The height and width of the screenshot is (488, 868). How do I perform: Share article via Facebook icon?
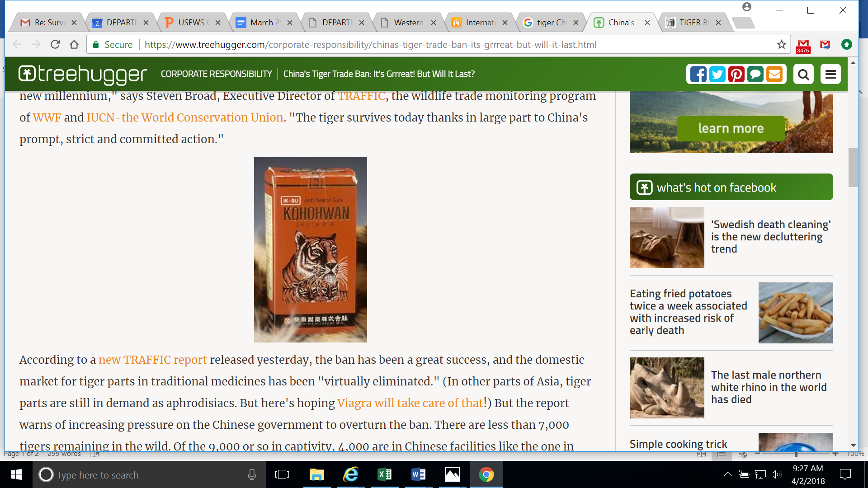(698, 74)
